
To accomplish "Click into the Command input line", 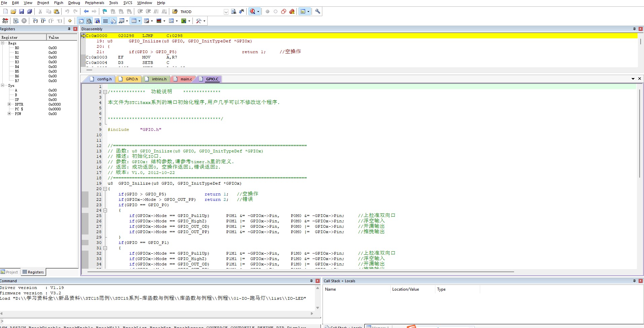I will [160, 321].
